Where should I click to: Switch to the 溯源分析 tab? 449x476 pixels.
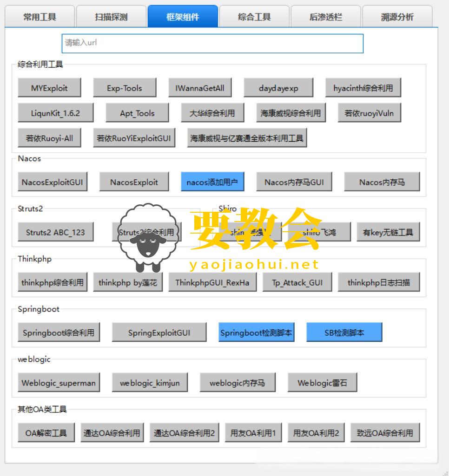pos(397,17)
